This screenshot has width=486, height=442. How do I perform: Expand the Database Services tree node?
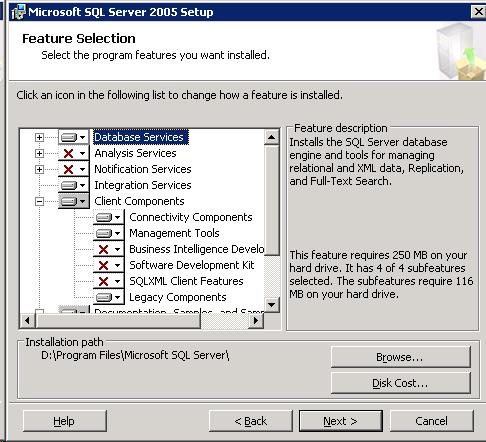click(39, 137)
